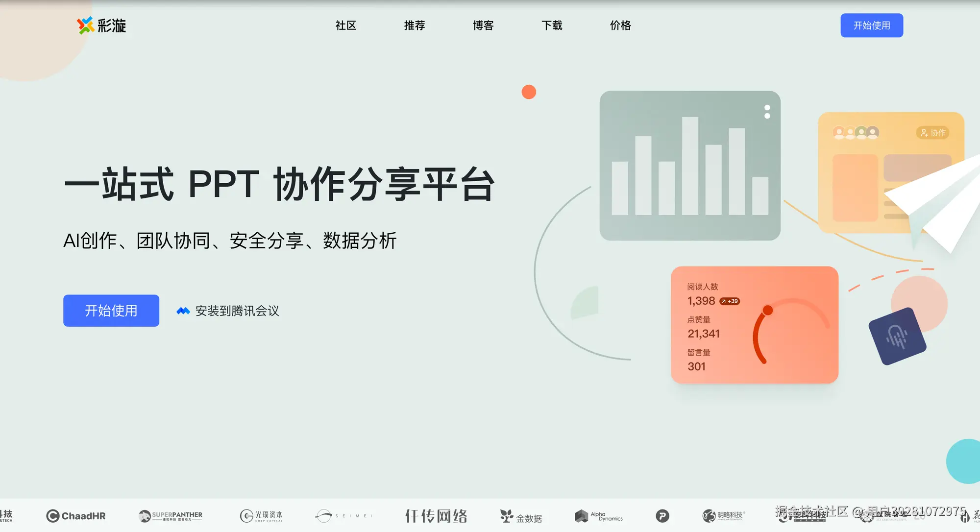Click the circular gauge orange handle

click(x=768, y=310)
